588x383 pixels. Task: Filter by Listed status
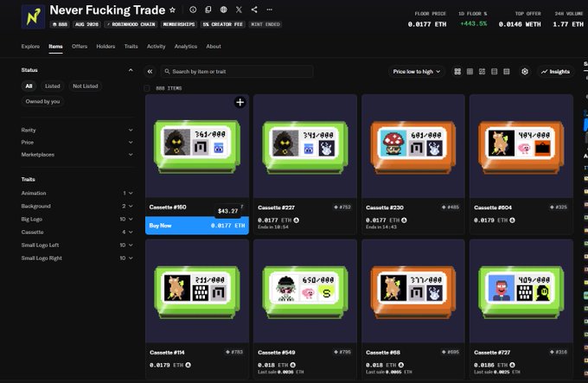pos(53,86)
